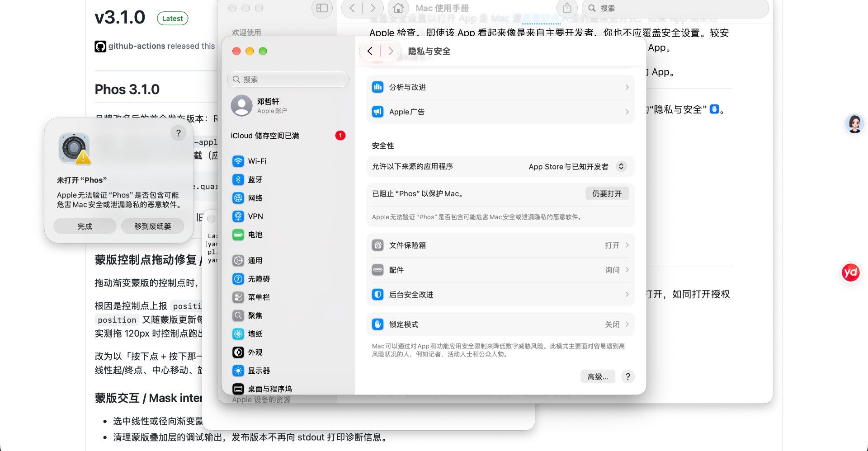Click the red yd floating icon
Viewport: 868px width, 451px height.
click(850, 272)
